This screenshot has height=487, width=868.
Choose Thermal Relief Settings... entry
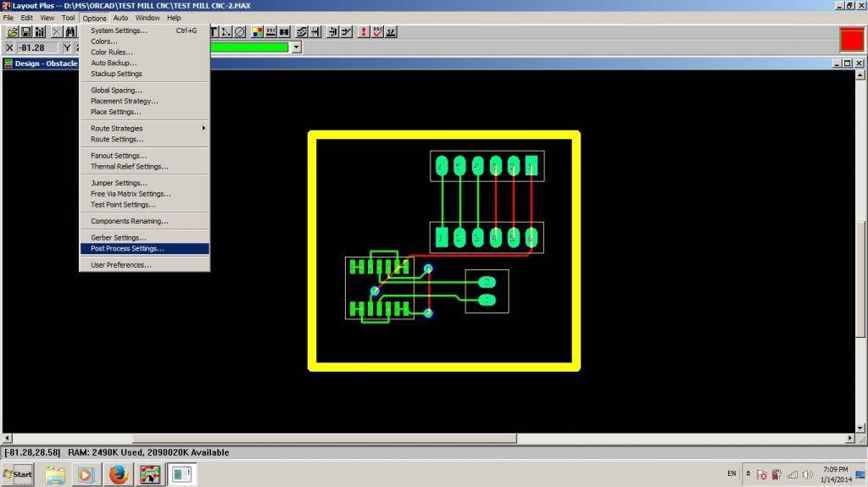point(144,166)
